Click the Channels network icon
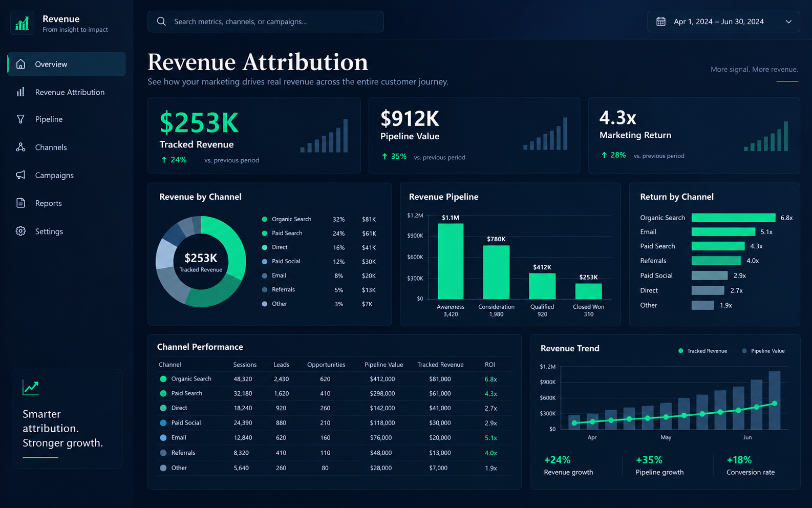This screenshot has height=508, width=812. (x=20, y=147)
